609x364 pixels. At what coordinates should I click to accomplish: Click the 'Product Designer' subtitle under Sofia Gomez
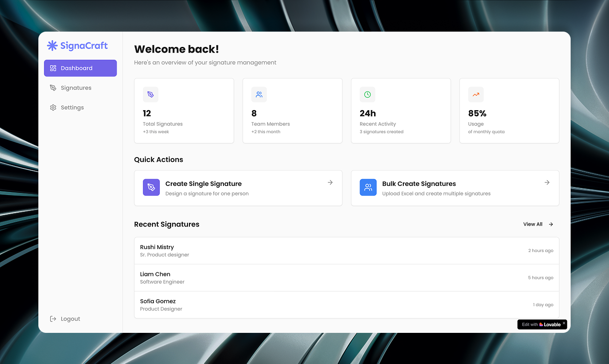pos(161,309)
